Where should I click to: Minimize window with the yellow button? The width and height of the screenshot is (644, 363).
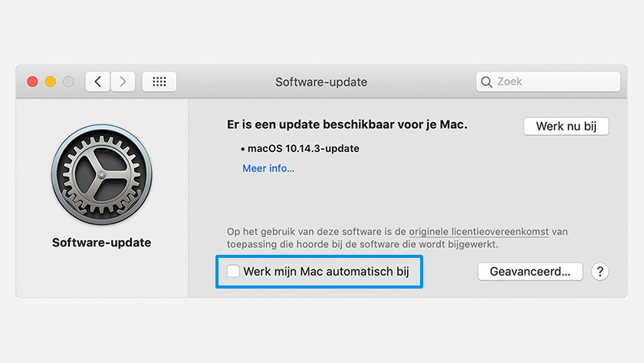pyautogui.click(x=51, y=81)
